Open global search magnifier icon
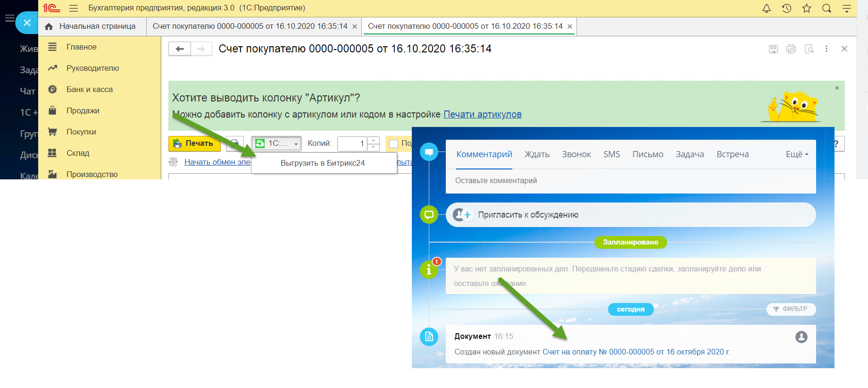The height and width of the screenshot is (388, 868). pos(826,8)
